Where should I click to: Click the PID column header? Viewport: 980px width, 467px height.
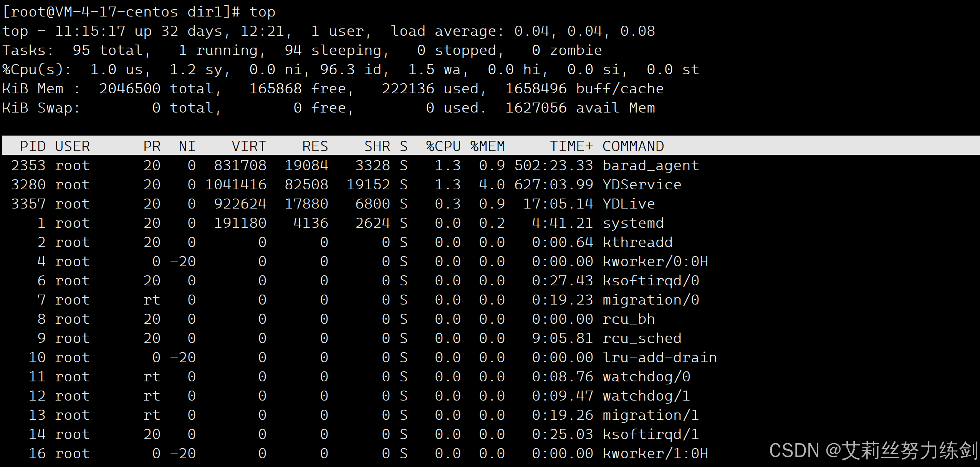(33, 146)
